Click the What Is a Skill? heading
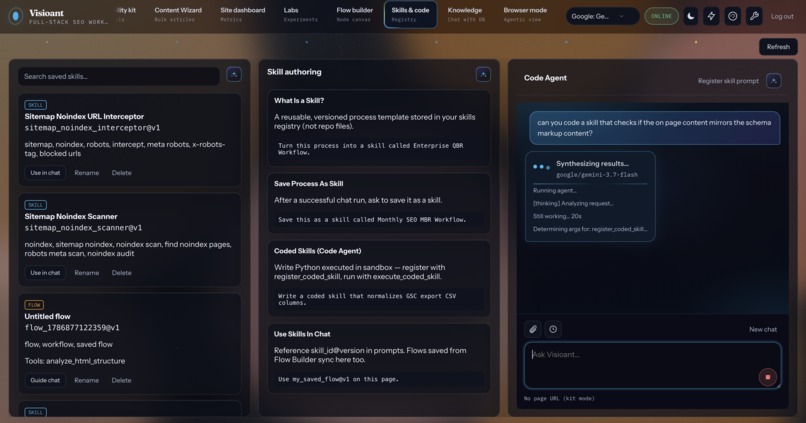The width and height of the screenshot is (806, 423). pyautogui.click(x=299, y=101)
